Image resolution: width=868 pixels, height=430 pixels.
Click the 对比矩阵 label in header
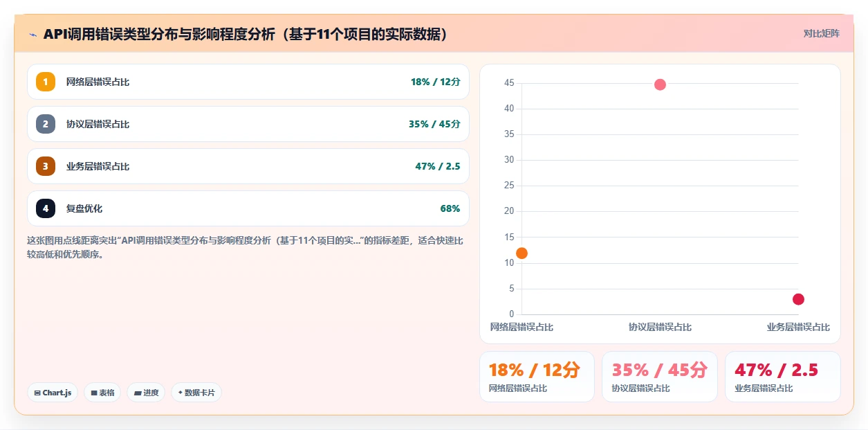(x=822, y=33)
